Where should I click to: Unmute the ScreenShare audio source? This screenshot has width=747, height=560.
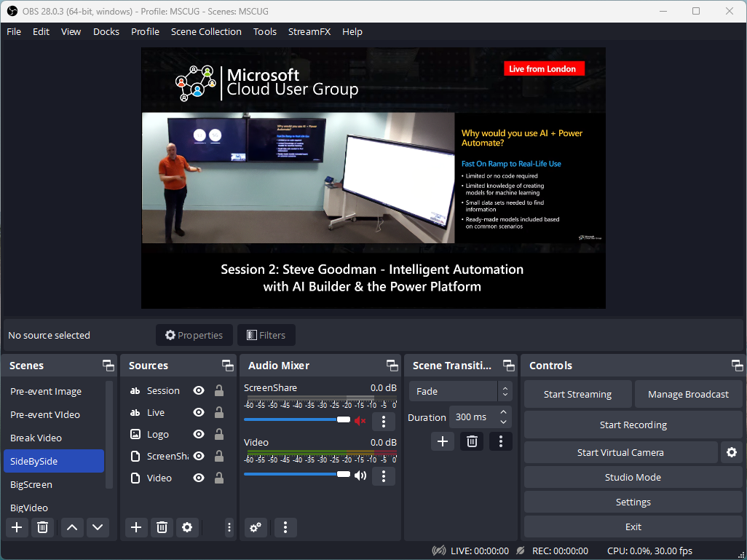pos(360,421)
